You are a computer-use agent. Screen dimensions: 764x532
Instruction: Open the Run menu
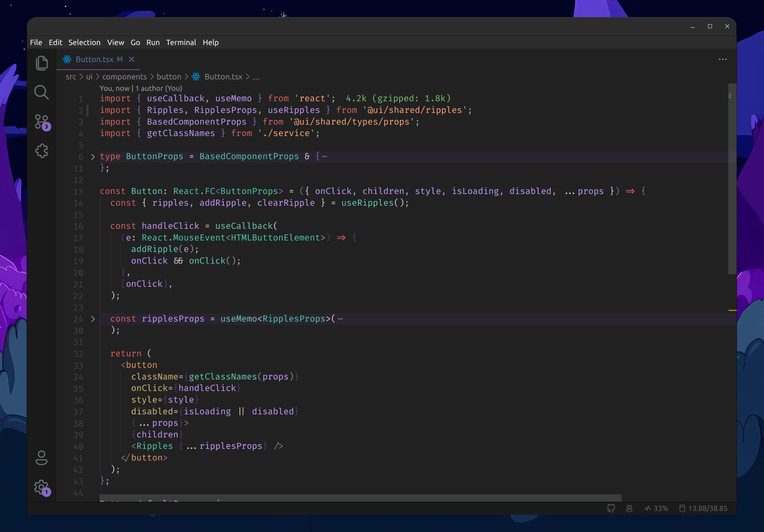(x=153, y=42)
